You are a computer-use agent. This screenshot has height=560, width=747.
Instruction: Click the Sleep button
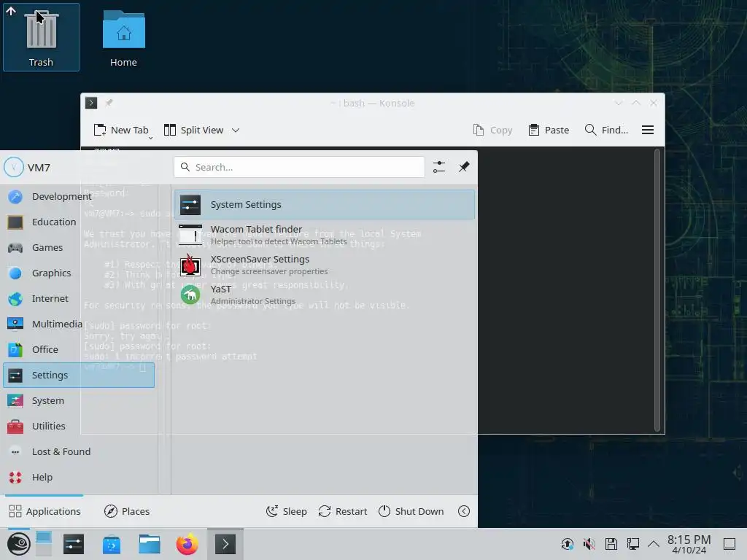point(286,511)
